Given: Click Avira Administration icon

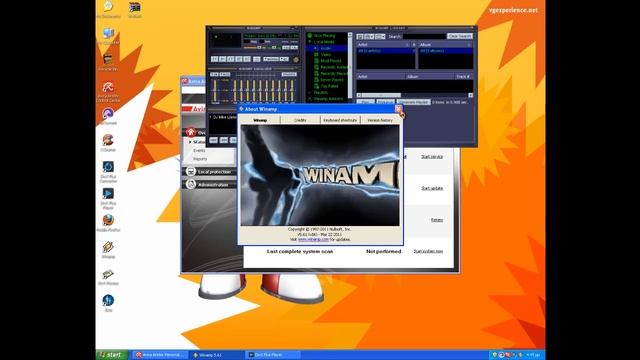Looking at the screenshot, I should [191, 184].
